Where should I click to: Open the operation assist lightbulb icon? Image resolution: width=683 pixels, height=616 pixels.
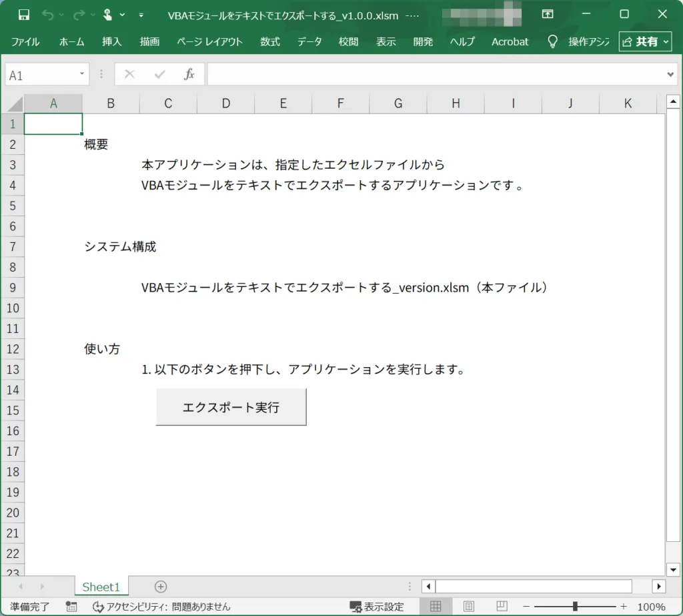tap(552, 41)
